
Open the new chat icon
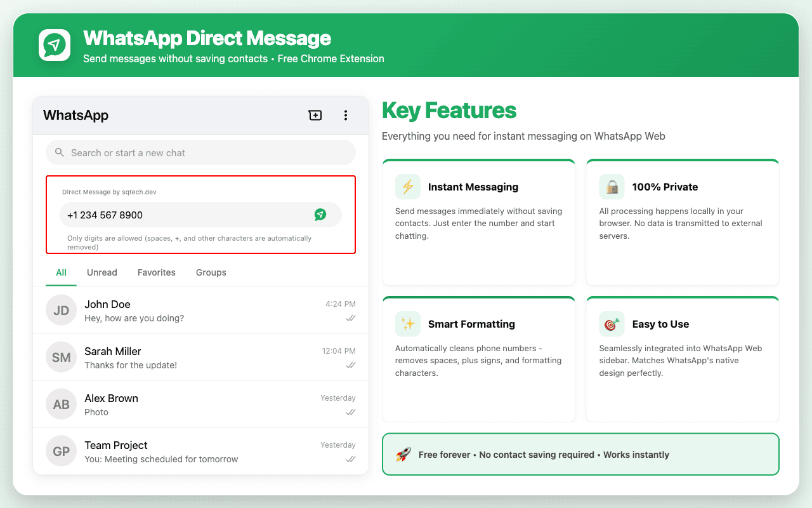pyautogui.click(x=315, y=115)
